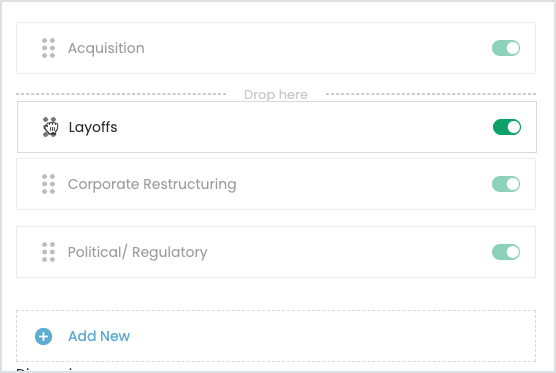Grab the Acquisition drag handle
This screenshot has width=556, height=373.
49,48
